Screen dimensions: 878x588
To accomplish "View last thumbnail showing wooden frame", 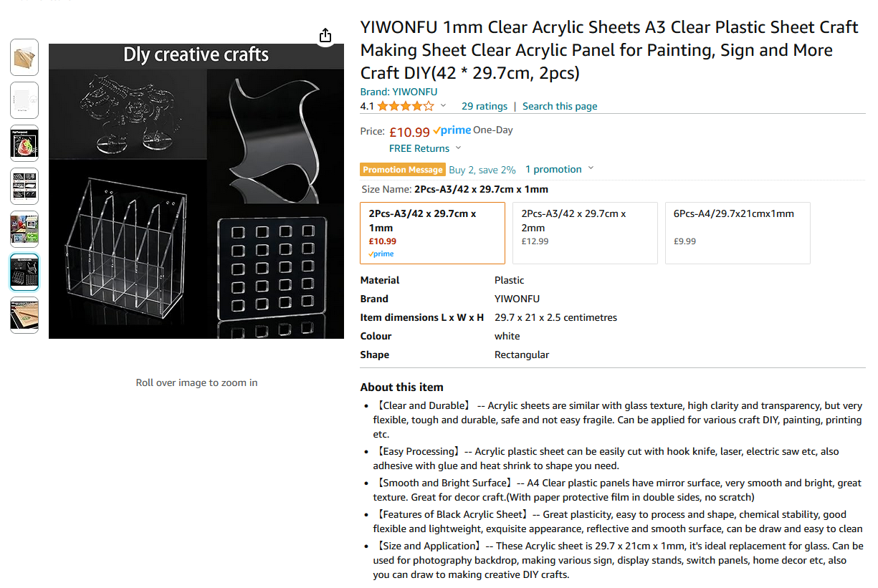I will [24, 315].
